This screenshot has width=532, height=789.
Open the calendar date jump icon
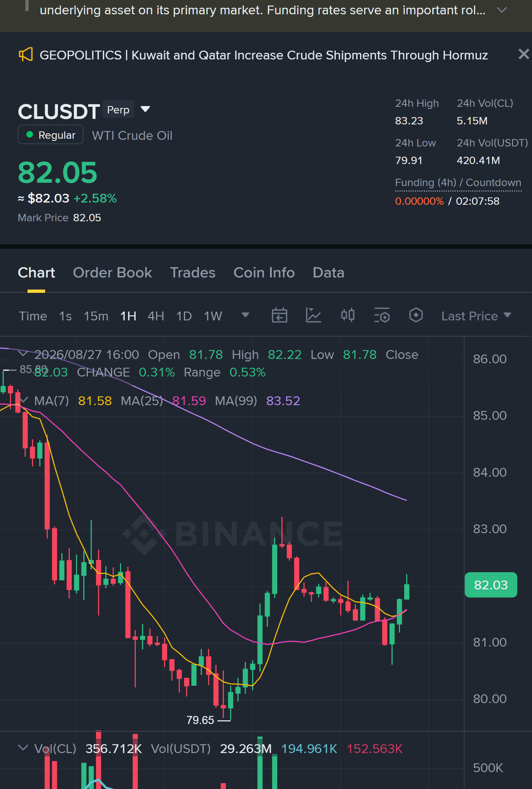(x=279, y=316)
